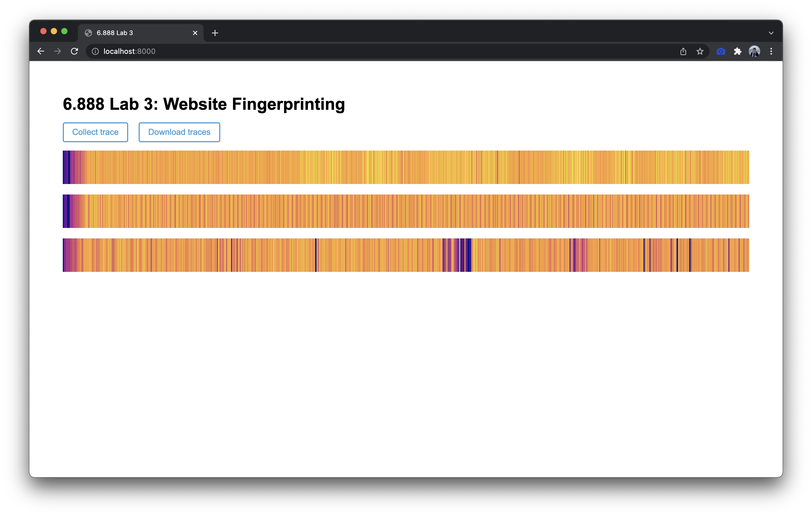The height and width of the screenshot is (516, 812).
Task: Click the browser back arrow
Action: (x=41, y=51)
